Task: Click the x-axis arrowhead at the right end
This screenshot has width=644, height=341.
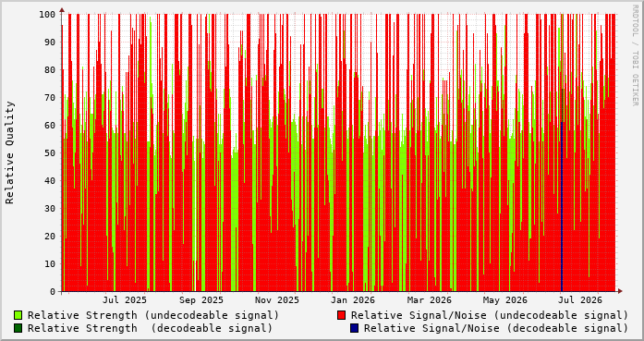Action: pyautogui.click(x=620, y=291)
